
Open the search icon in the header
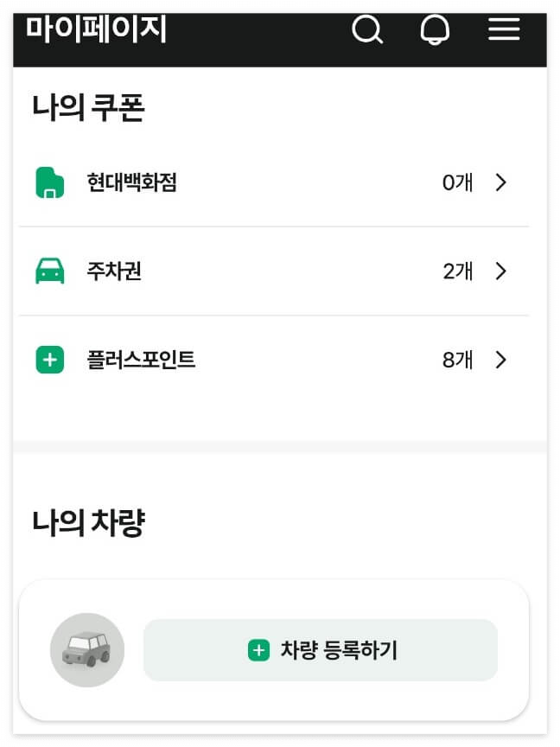click(369, 29)
